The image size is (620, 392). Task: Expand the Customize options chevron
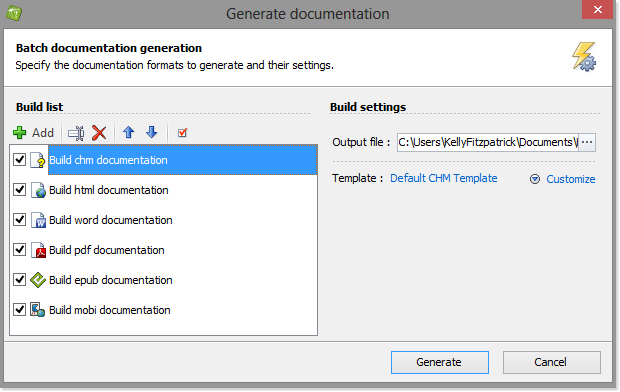pyautogui.click(x=535, y=179)
